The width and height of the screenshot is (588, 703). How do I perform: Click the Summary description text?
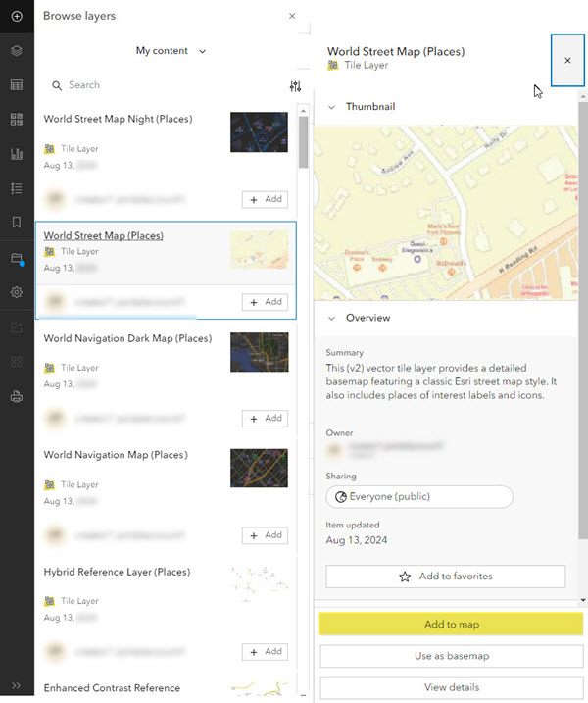coord(441,381)
